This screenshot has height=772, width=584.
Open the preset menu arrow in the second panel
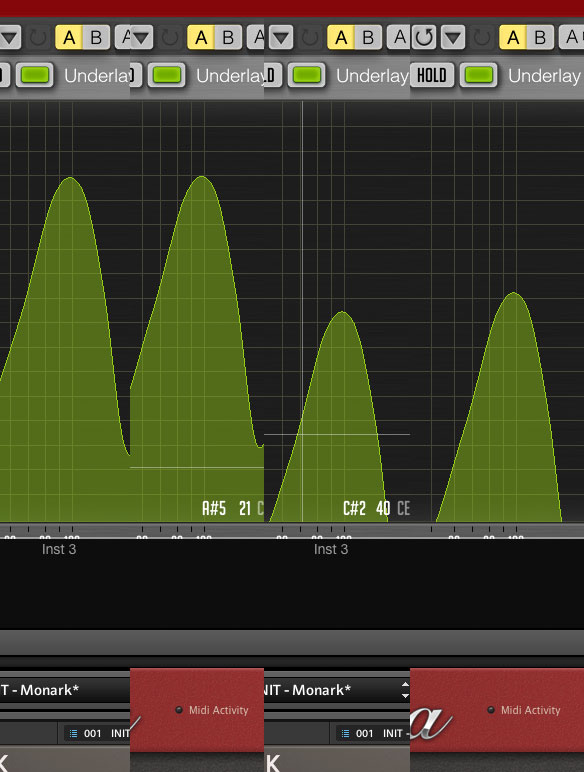[141, 37]
